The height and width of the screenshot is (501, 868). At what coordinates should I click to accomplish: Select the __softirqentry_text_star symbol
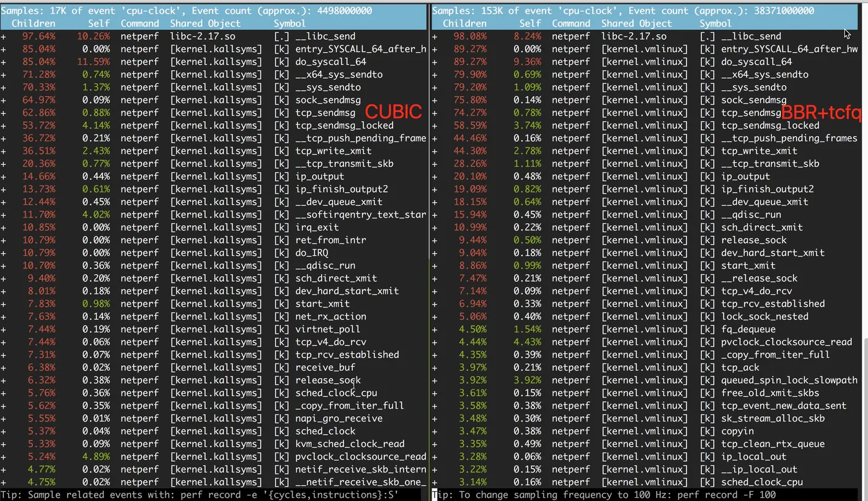tap(361, 215)
